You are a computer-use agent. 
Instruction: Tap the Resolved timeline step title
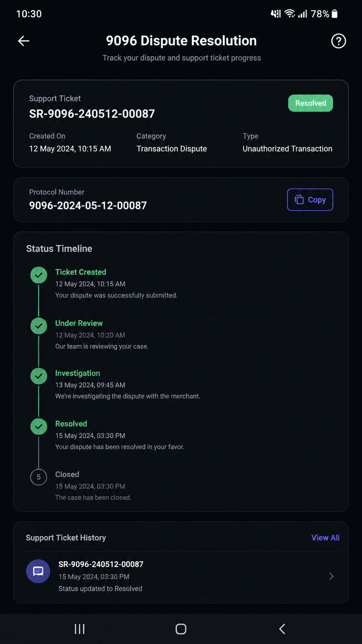click(x=71, y=424)
